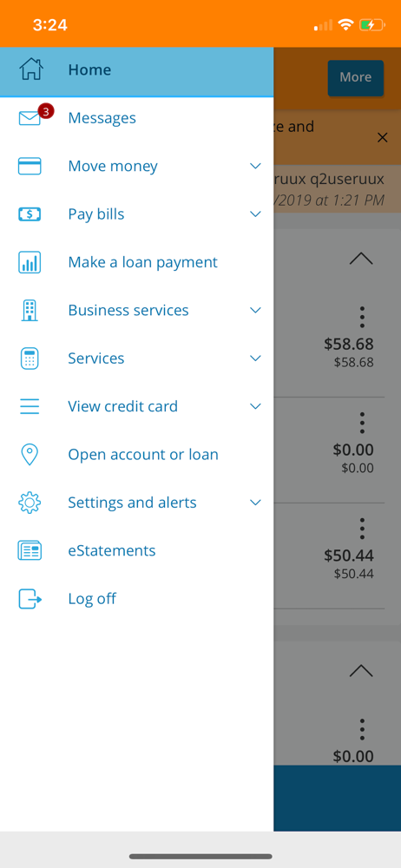Tap the Pay bills dollar icon
The width and height of the screenshot is (401, 868).
[30, 214]
